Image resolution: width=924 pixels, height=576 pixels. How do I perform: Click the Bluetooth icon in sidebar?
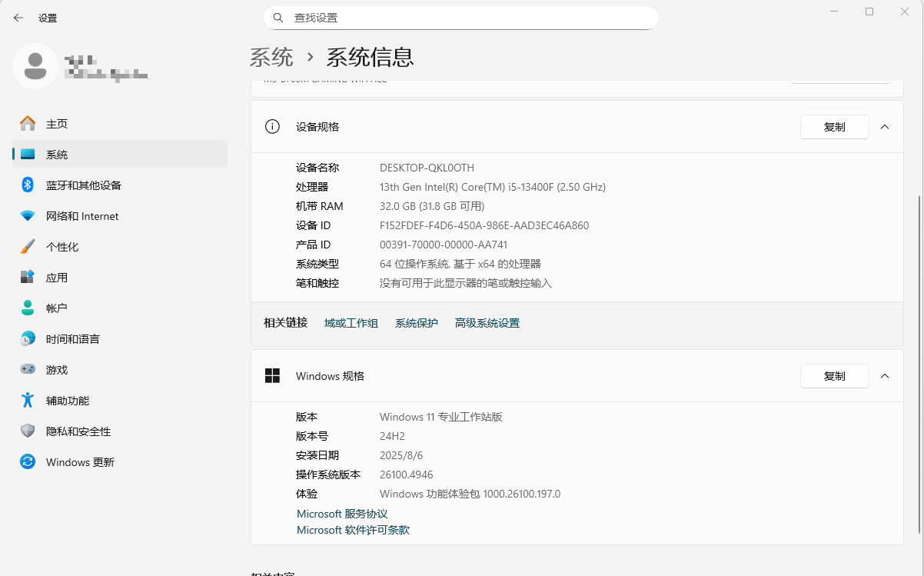[28, 185]
